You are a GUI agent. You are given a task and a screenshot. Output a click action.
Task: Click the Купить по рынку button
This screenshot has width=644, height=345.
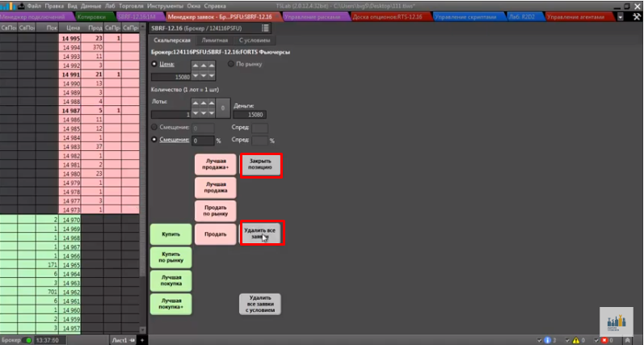[170, 257]
